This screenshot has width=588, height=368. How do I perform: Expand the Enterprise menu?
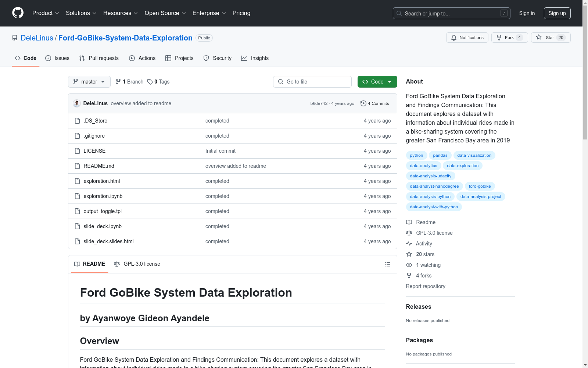tap(209, 13)
